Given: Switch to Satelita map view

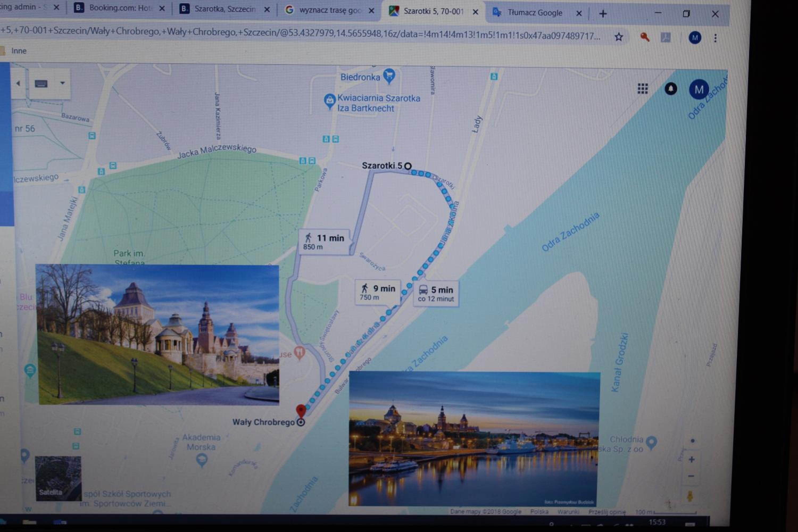Looking at the screenshot, I should (x=58, y=478).
